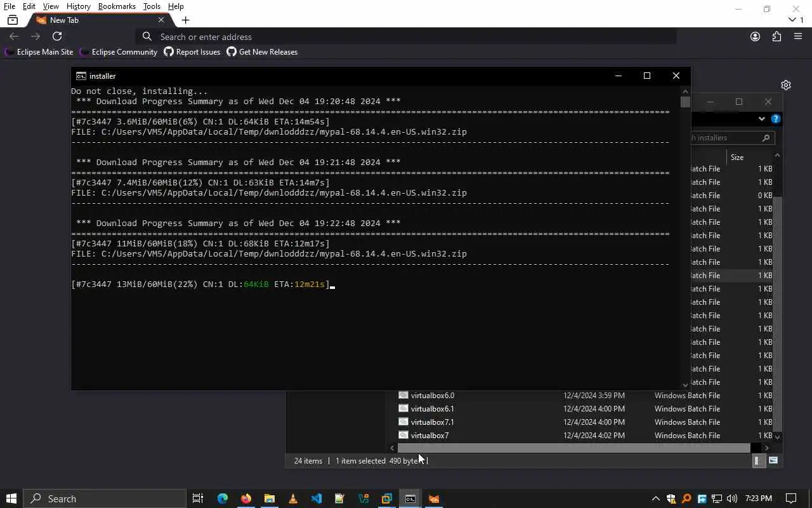Expand the File Explorer ribbon chevron
This screenshot has height=508, width=812.
(762, 119)
